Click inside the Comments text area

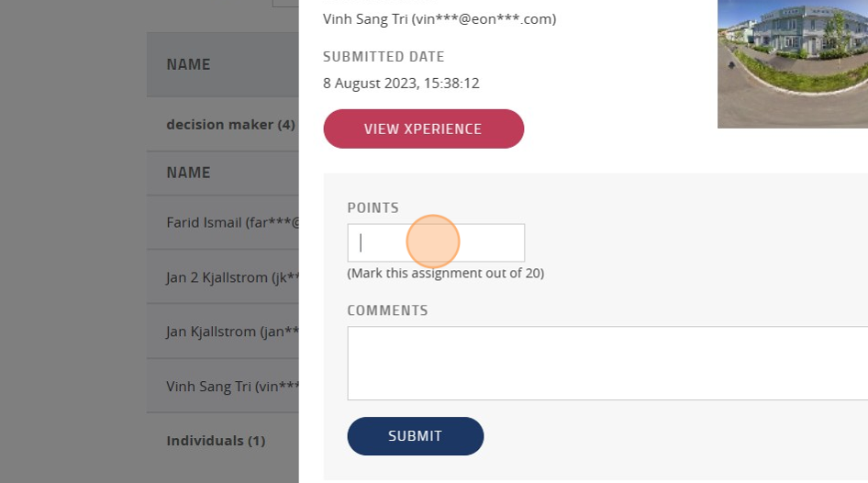pyautogui.click(x=607, y=363)
